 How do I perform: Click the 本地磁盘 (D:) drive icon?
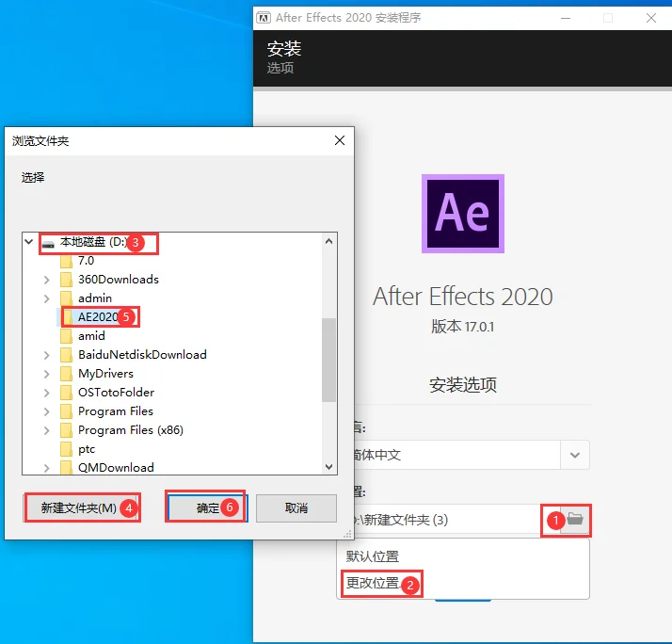click(x=48, y=244)
